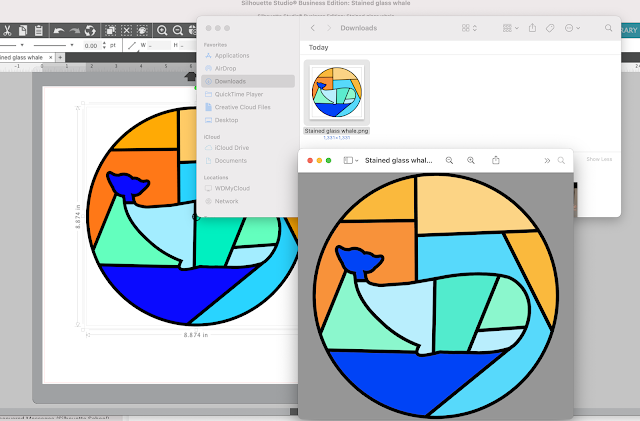Click the Finder search magnifier icon
This screenshot has width=640, height=421.
point(608,28)
